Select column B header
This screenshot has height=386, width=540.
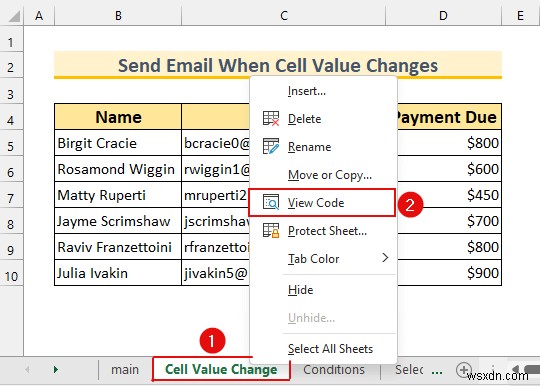coord(118,16)
